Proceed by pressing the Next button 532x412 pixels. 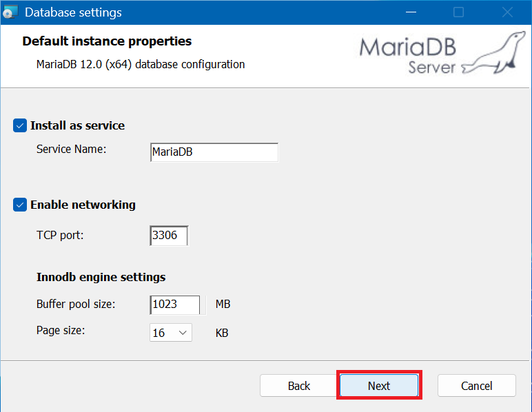pyautogui.click(x=379, y=386)
